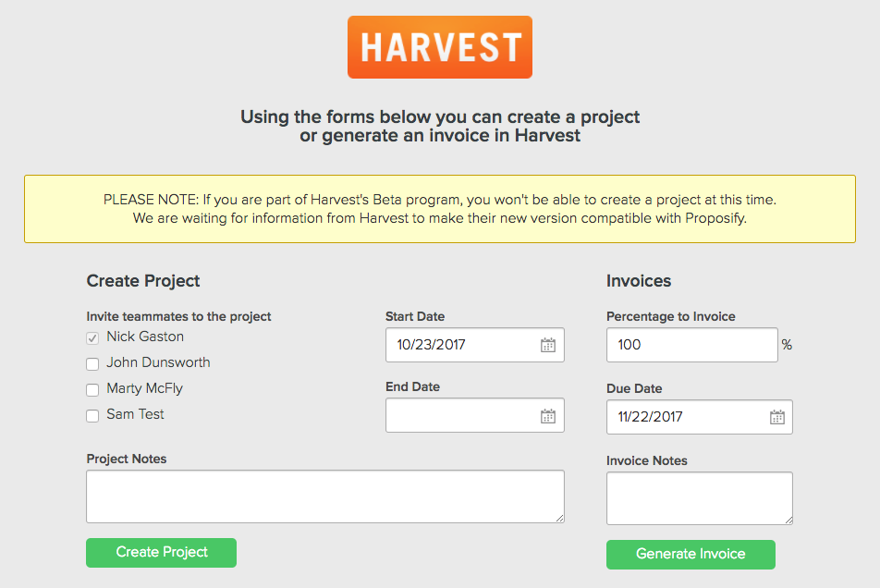Open the Due Date calendar picker icon
Screen dimensions: 880x588
point(777,417)
